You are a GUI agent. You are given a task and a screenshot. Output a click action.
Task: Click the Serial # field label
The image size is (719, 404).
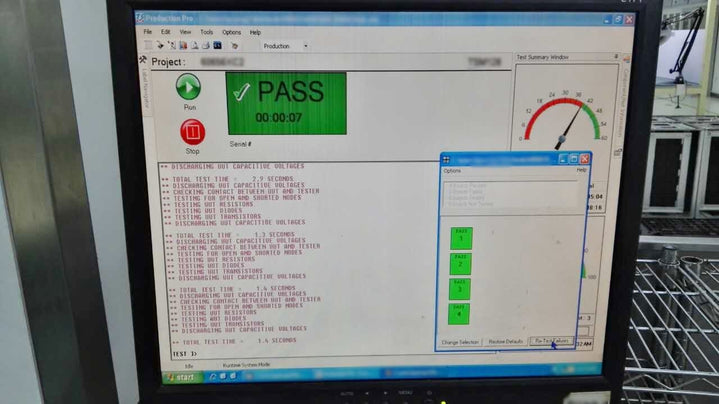tap(240, 144)
